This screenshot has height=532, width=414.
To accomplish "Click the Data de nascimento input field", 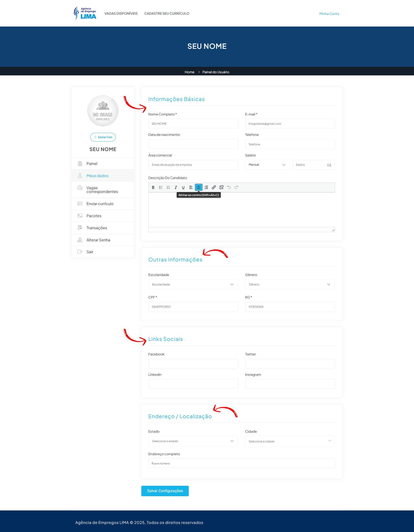I will (193, 144).
